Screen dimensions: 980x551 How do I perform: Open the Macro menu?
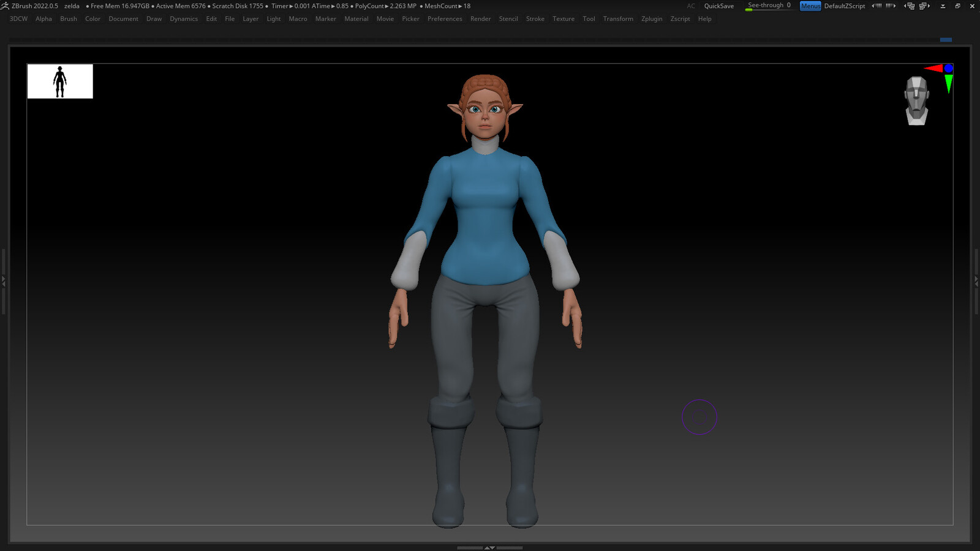click(x=298, y=19)
